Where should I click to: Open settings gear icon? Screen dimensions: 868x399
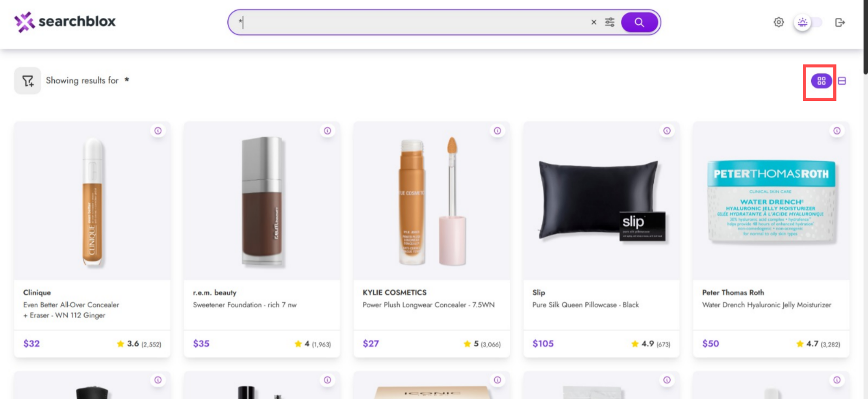778,22
